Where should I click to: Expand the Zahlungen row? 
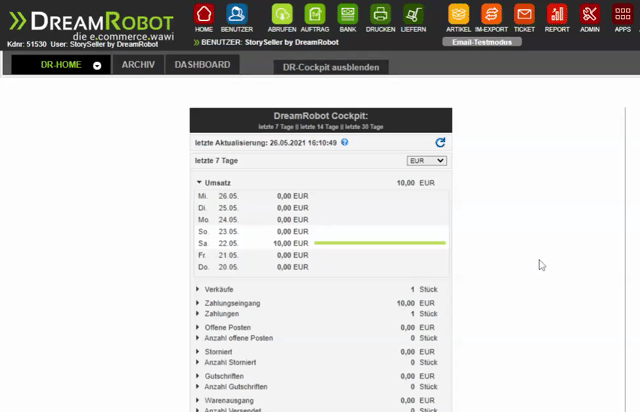[198, 314]
